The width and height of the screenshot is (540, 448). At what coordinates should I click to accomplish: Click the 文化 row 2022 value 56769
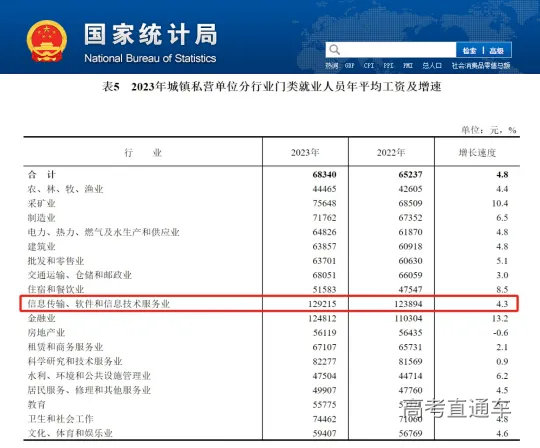pos(410,434)
